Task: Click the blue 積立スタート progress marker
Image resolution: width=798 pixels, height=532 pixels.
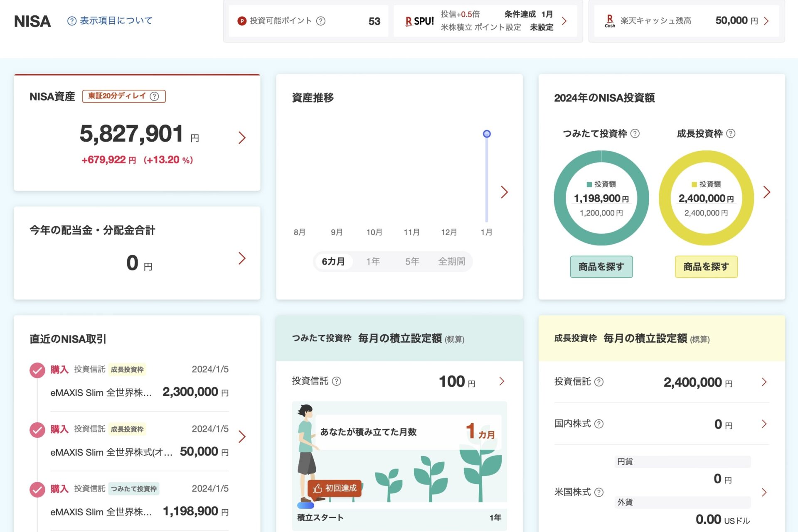Action: (305, 505)
